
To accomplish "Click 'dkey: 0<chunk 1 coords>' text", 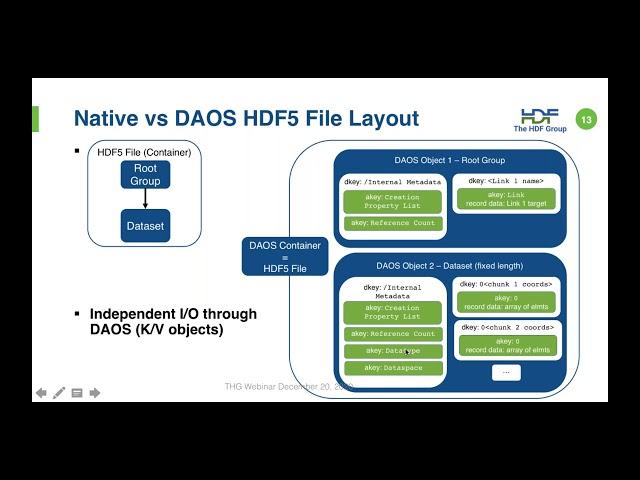I will (x=506, y=284).
